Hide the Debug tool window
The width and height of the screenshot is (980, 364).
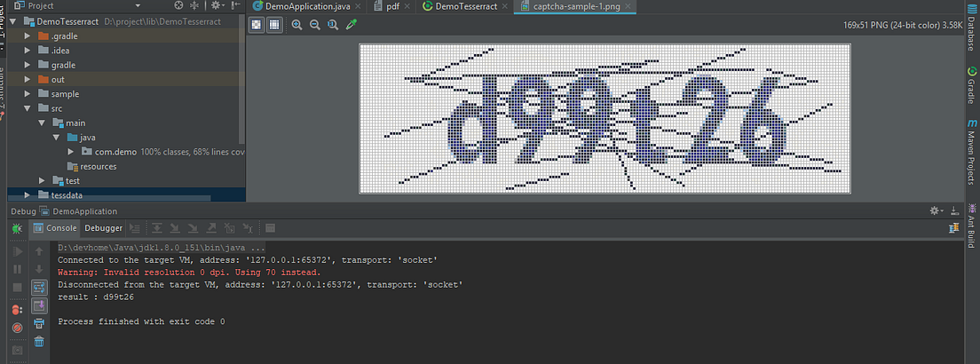(953, 210)
